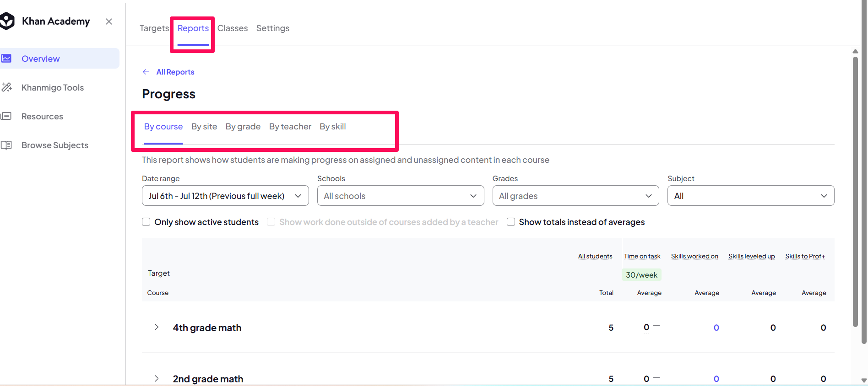Click the Skills to Prof+ column header

click(805, 256)
